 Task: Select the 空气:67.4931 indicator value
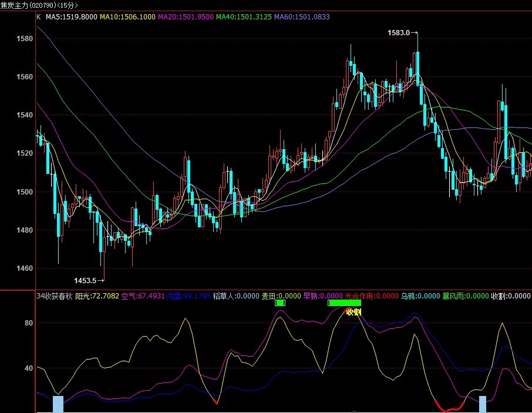pos(143,296)
